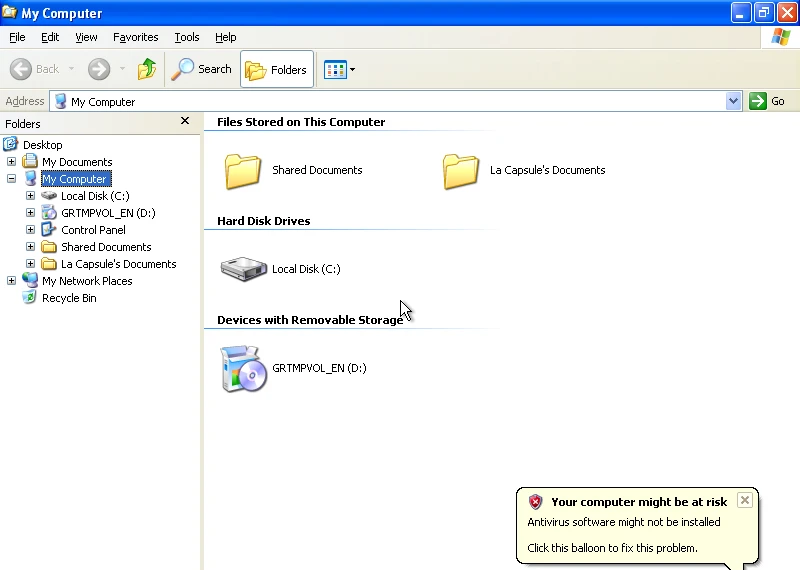Open the Help menu
This screenshot has height=570, width=800.
point(226,37)
